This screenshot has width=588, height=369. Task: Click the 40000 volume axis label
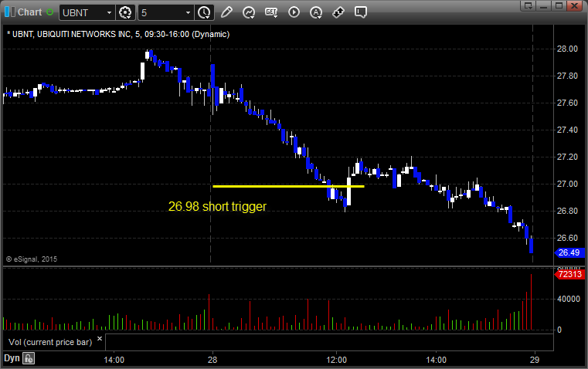[569, 299]
